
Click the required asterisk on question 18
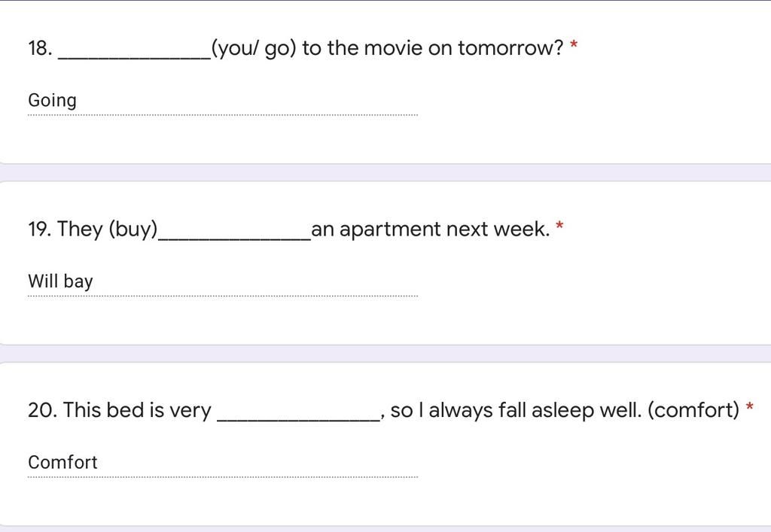click(573, 45)
